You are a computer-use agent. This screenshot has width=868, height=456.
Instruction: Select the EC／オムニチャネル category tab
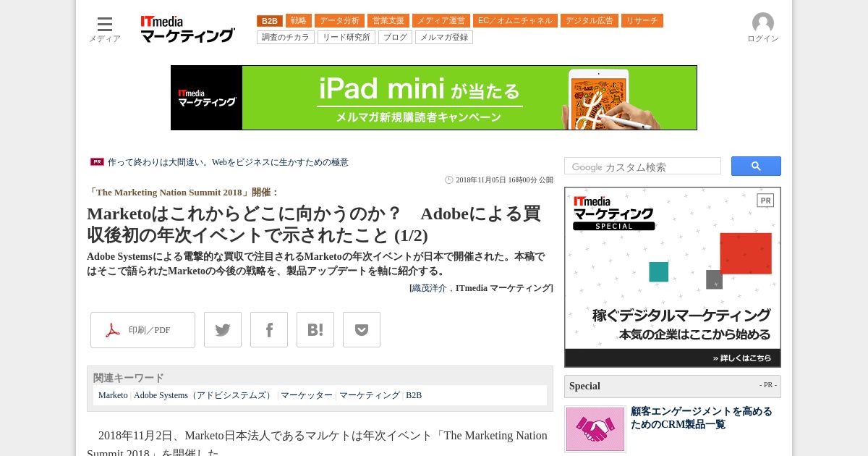(515, 21)
